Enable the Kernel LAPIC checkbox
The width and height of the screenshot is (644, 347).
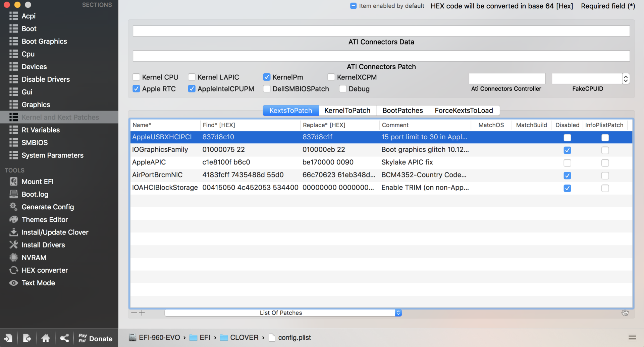tap(192, 77)
